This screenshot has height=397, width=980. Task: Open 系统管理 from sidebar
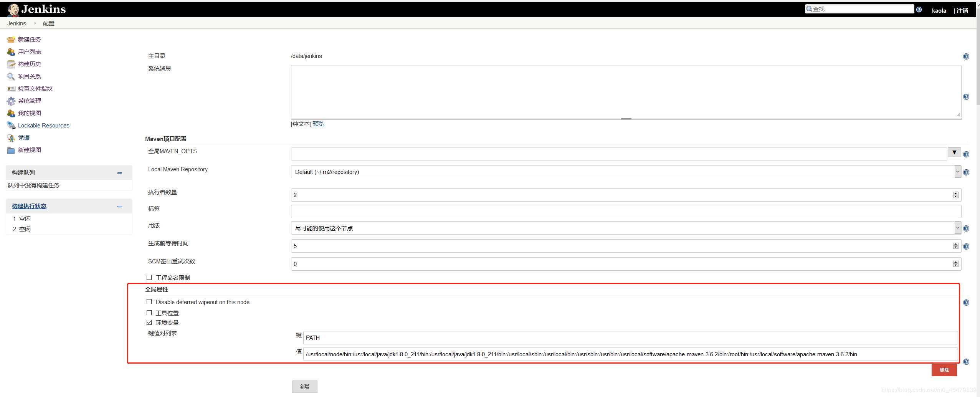29,101
